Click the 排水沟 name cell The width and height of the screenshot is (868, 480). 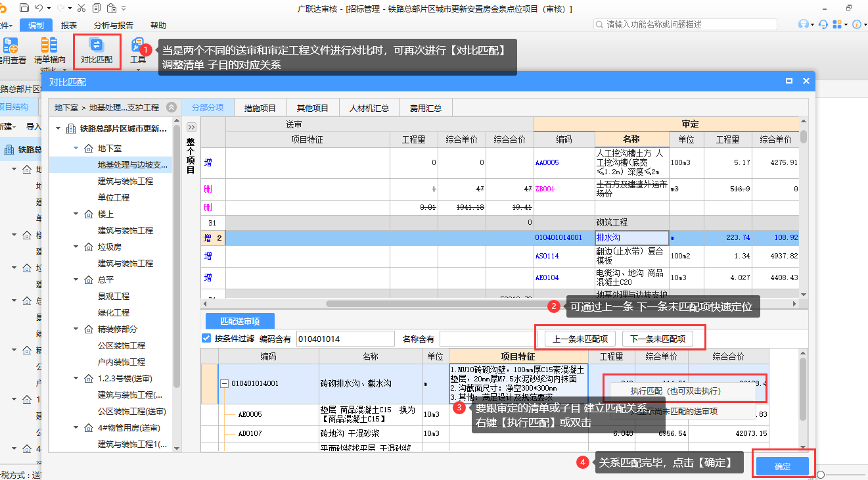pyautogui.click(x=632, y=237)
